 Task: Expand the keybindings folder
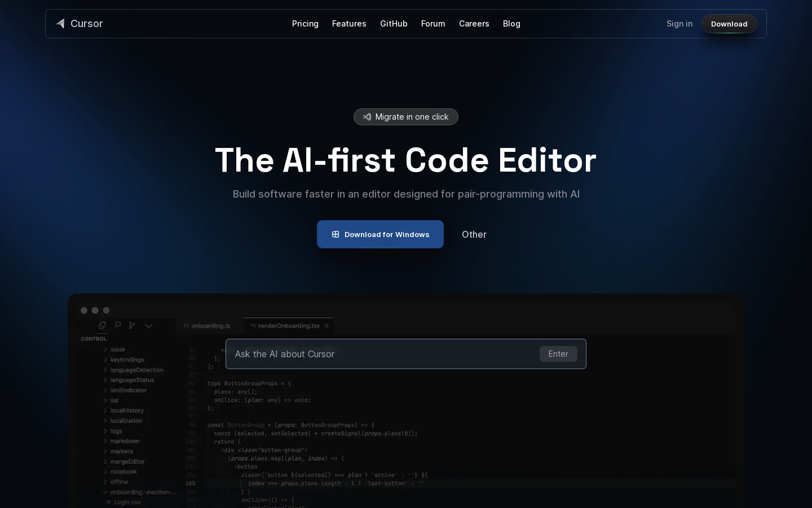(127, 360)
